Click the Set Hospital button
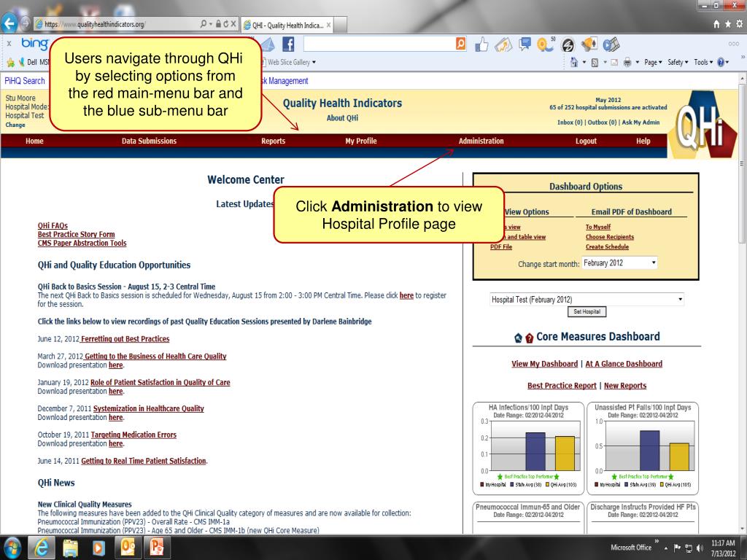 pyautogui.click(x=587, y=311)
